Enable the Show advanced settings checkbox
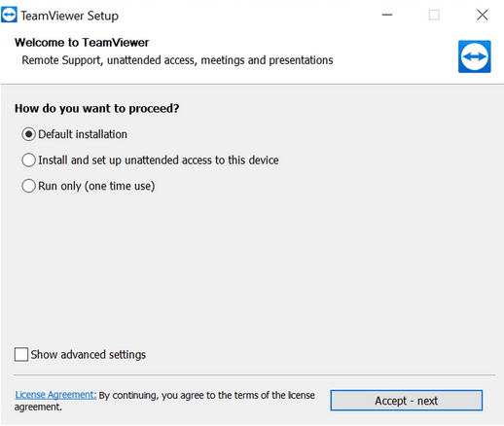 tap(21, 354)
